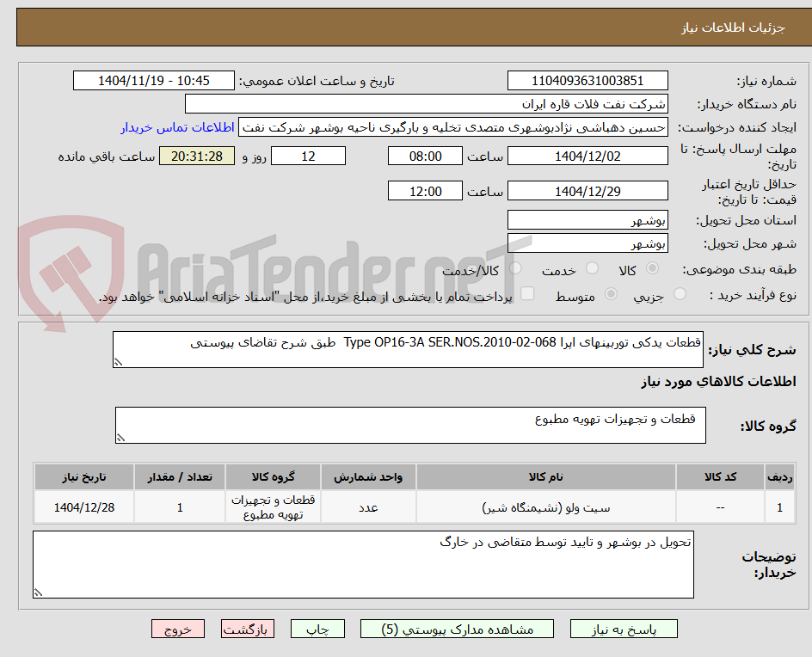Click the خروج exit button
This screenshot has height=657, width=812.
pos(178,629)
